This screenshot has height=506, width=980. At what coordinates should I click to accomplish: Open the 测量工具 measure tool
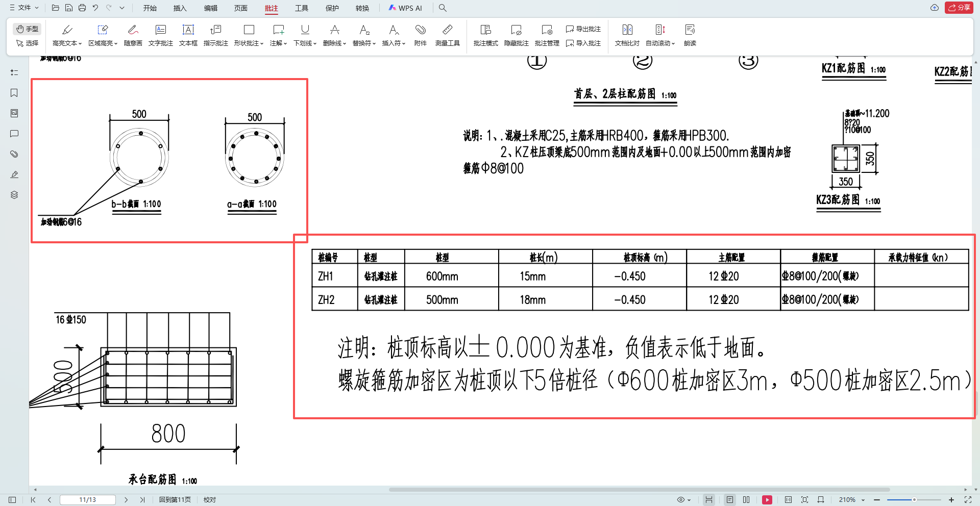(447, 35)
